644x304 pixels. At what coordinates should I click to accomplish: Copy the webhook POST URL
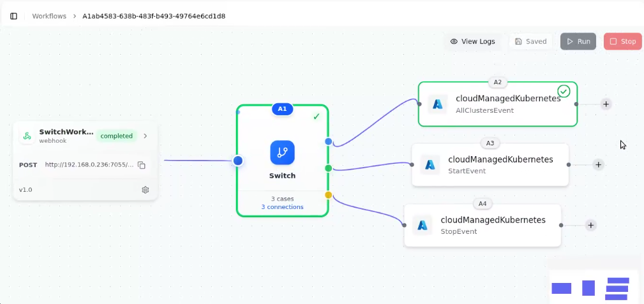[x=142, y=164]
